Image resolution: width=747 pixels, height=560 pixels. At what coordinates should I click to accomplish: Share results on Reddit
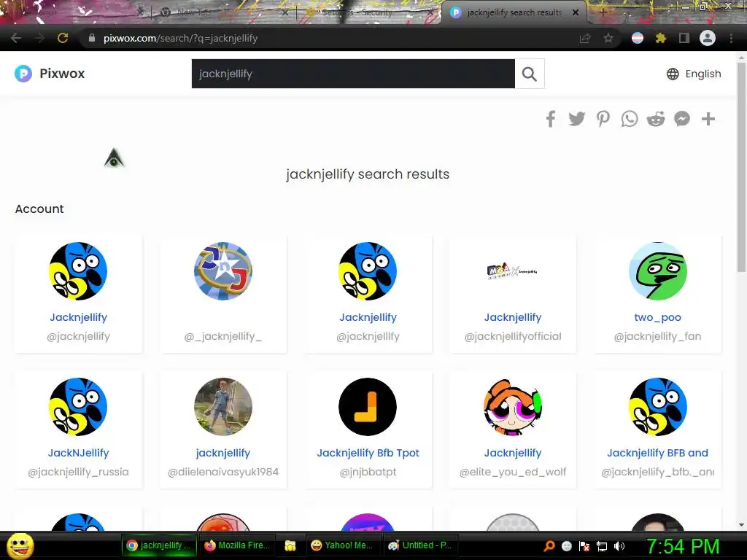click(x=656, y=119)
